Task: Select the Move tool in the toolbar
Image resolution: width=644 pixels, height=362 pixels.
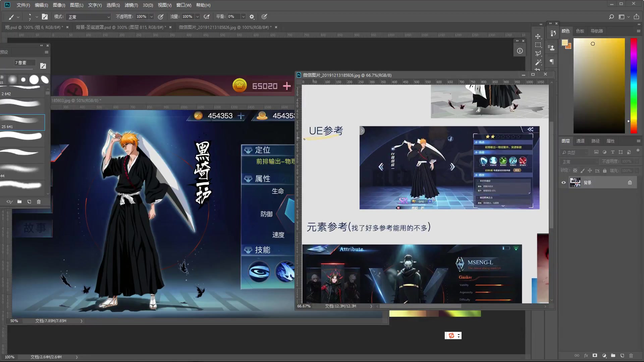Action: (538, 36)
